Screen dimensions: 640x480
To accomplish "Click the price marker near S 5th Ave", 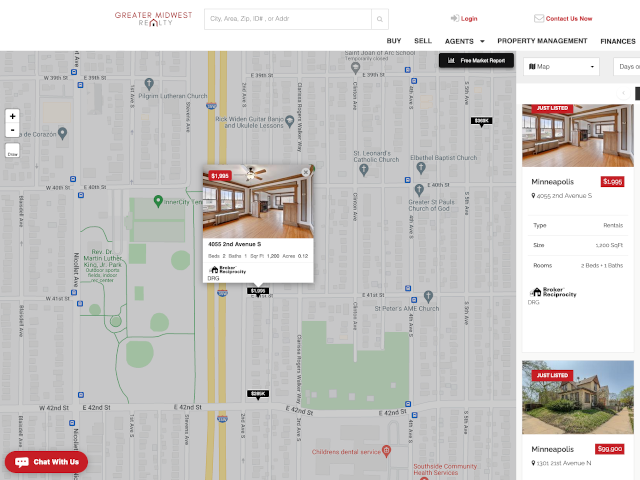I will [x=482, y=121].
